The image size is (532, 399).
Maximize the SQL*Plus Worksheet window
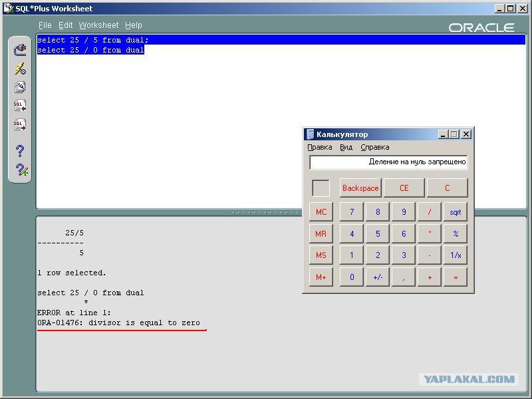coord(510,9)
